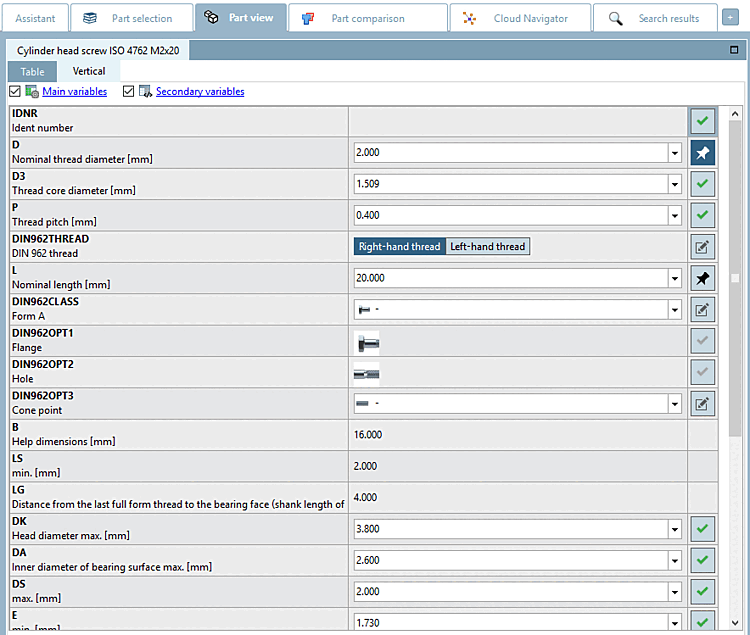Open the Nominal length dropdown arrow
750x635 pixels.
(674, 278)
